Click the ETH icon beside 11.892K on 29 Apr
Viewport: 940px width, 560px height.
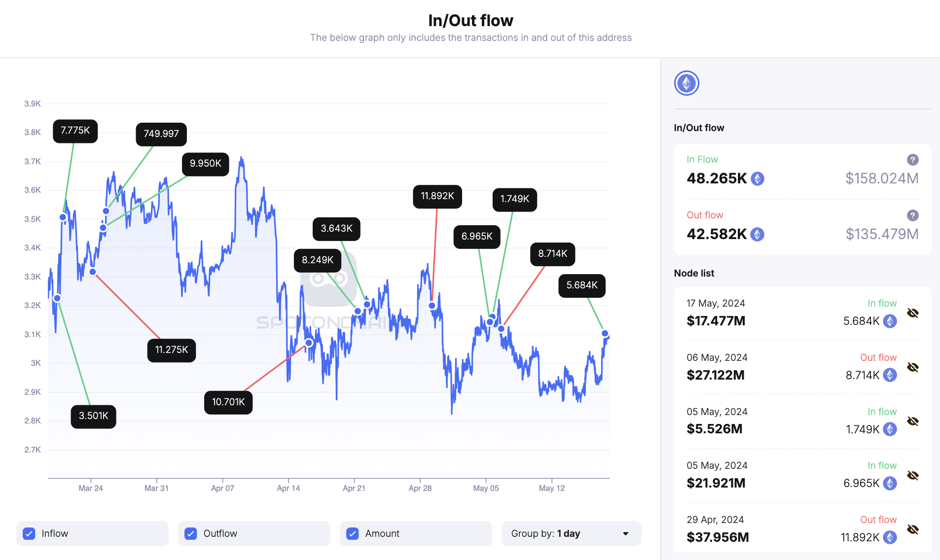click(x=889, y=537)
